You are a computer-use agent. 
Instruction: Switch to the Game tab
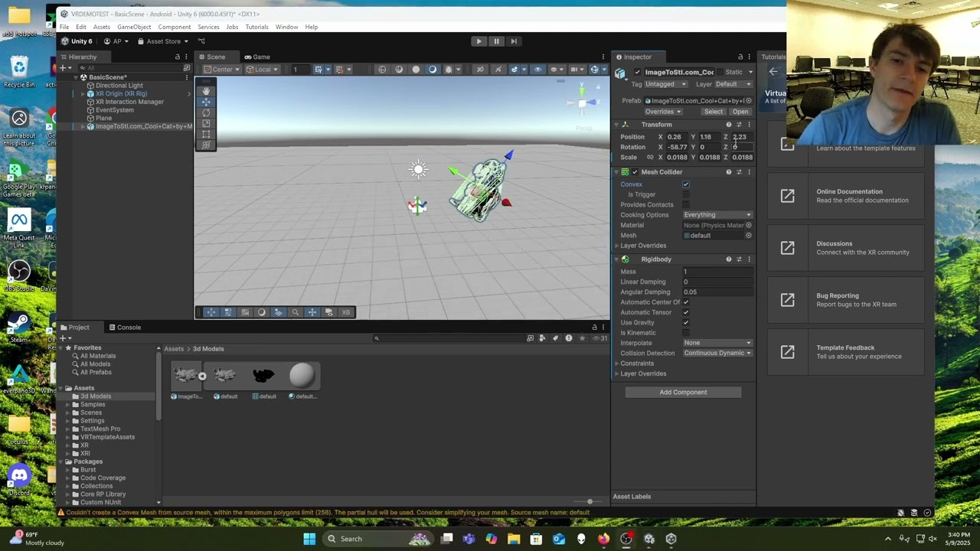pyautogui.click(x=257, y=57)
